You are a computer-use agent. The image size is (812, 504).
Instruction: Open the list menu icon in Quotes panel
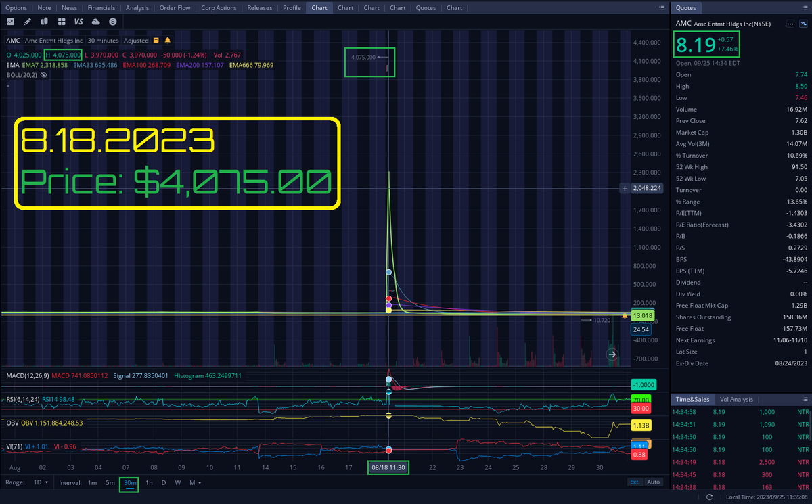(805, 8)
